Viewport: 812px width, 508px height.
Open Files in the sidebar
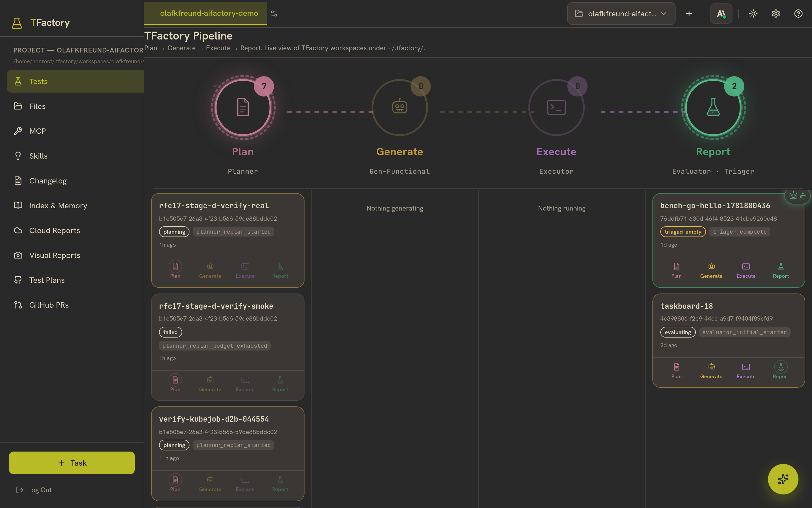point(76,106)
